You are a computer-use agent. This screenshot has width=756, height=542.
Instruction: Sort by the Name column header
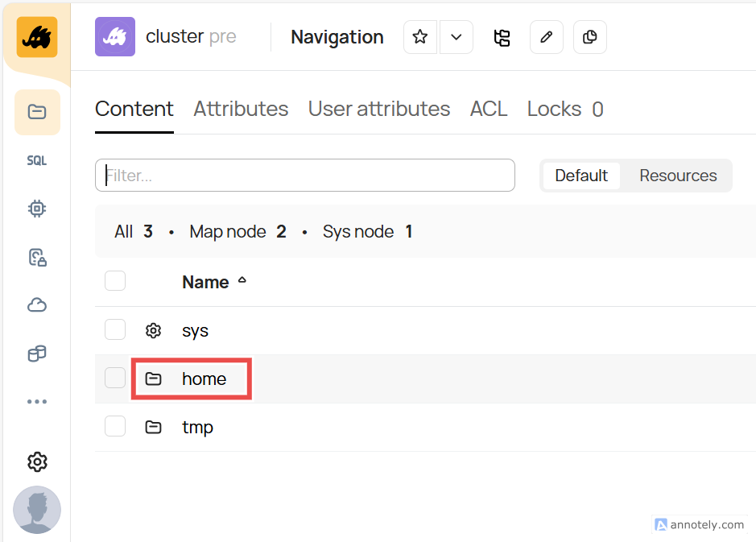click(x=205, y=282)
